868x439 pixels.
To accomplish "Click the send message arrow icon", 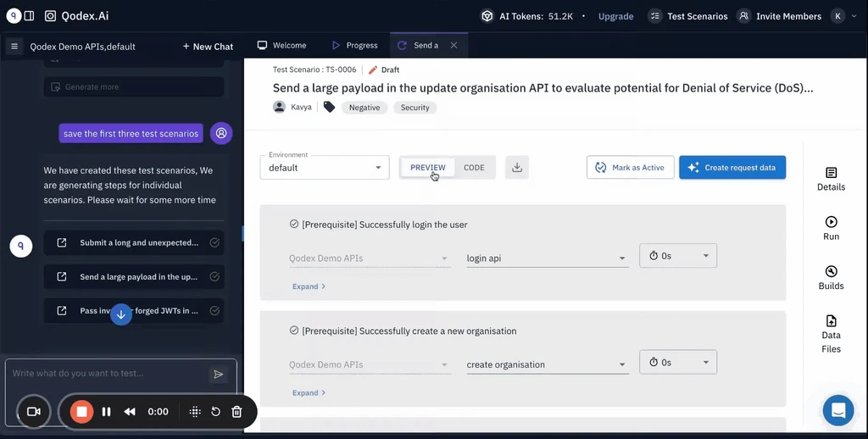I will 218,374.
